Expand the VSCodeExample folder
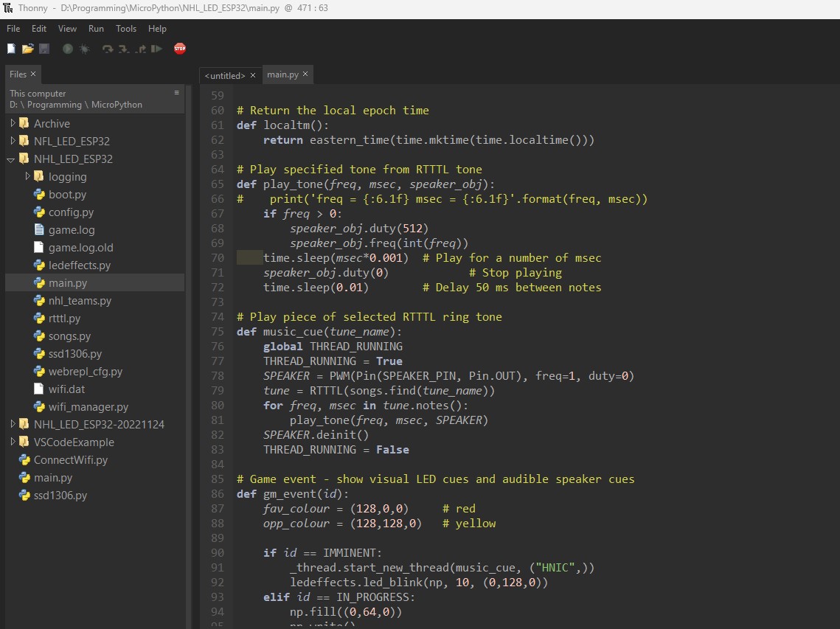Image resolution: width=840 pixels, height=629 pixels. coord(13,442)
